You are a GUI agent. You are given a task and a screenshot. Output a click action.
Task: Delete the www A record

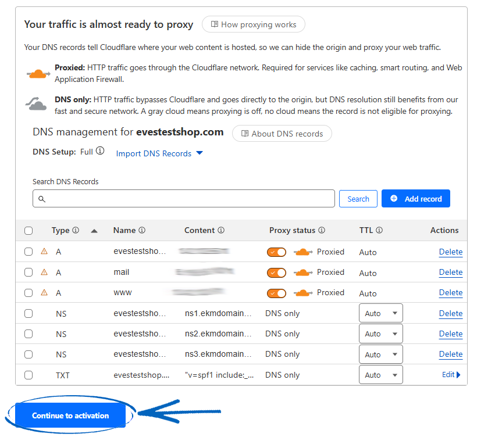pos(450,293)
